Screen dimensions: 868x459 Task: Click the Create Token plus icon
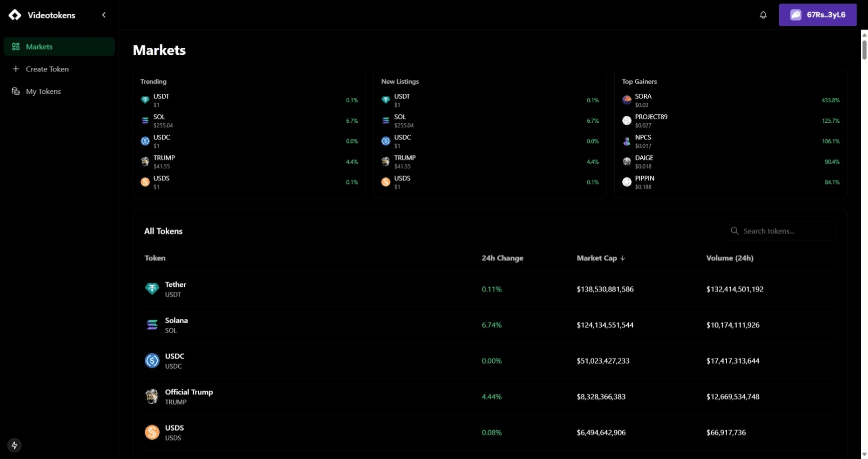coord(16,69)
